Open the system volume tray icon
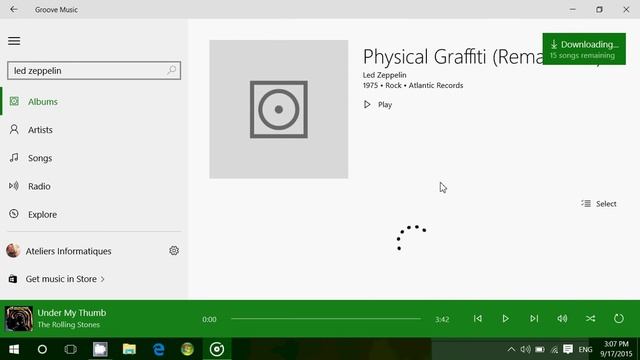Screen dimensions: 640x360 point(525,349)
